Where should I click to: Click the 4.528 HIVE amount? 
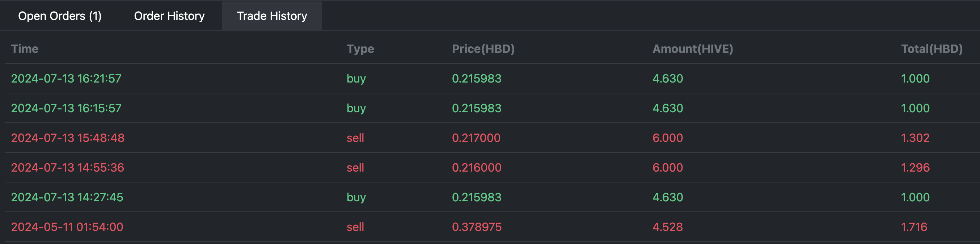coord(668,227)
